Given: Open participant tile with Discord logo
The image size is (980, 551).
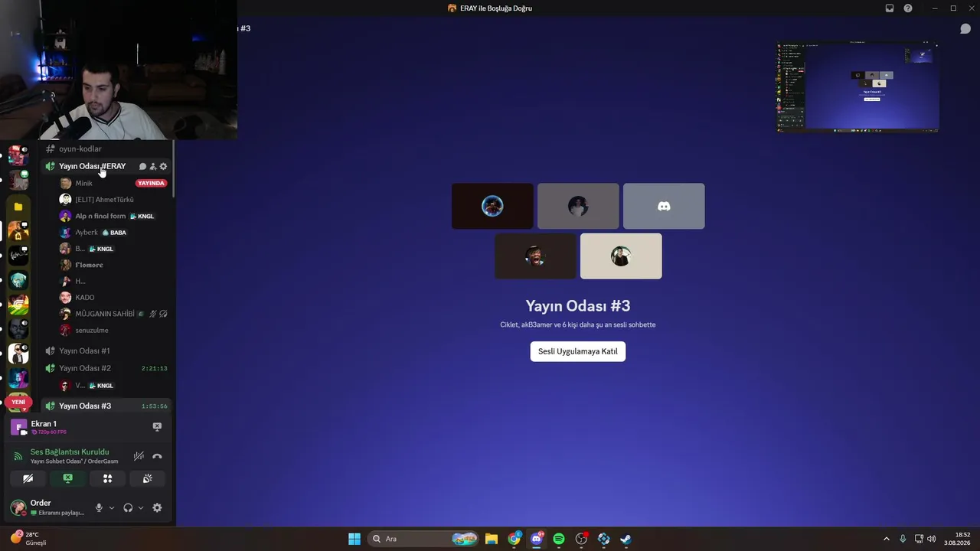Looking at the screenshot, I should pos(664,206).
